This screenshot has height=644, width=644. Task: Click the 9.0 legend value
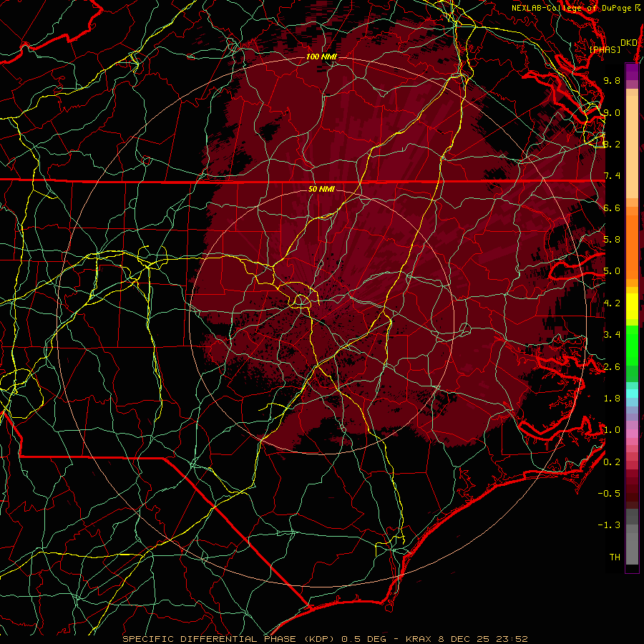click(612, 112)
